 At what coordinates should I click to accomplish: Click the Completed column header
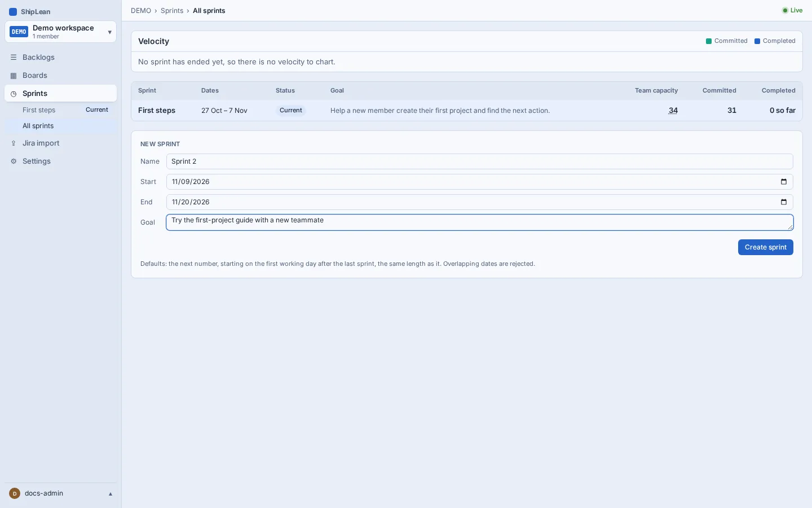[x=779, y=91]
